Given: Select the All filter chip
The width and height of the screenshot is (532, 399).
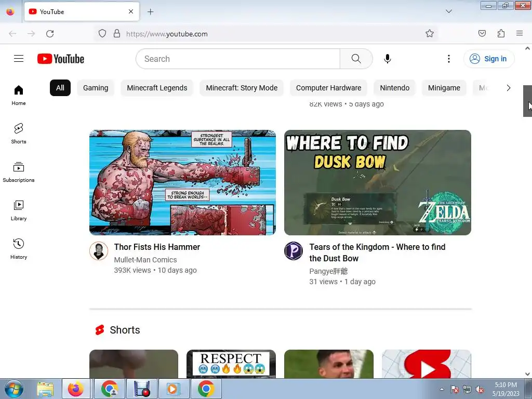Looking at the screenshot, I should [x=60, y=88].
